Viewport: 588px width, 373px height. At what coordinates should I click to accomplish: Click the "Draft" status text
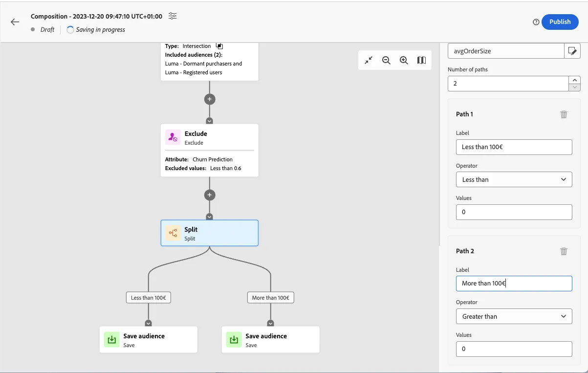tap(47, 30)
